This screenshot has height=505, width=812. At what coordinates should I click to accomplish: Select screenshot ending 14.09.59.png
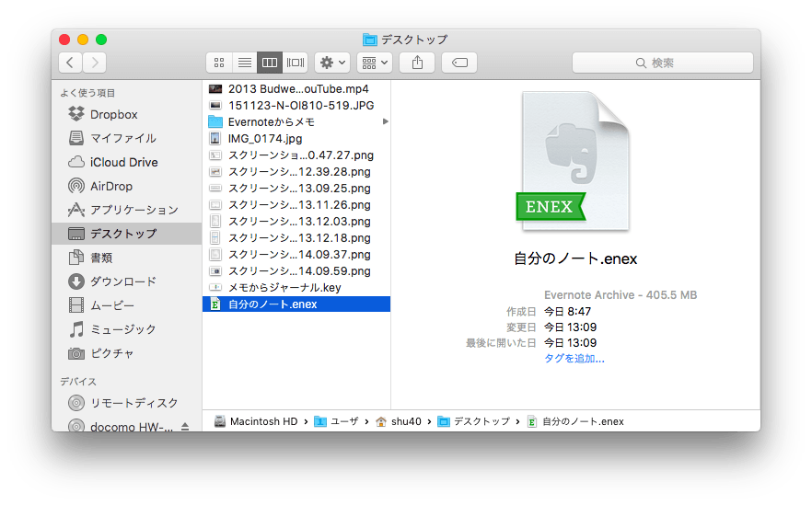pos(296,271)
